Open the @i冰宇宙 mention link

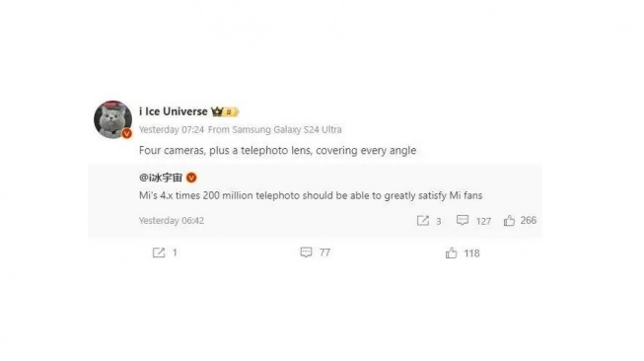pos(161,178)
